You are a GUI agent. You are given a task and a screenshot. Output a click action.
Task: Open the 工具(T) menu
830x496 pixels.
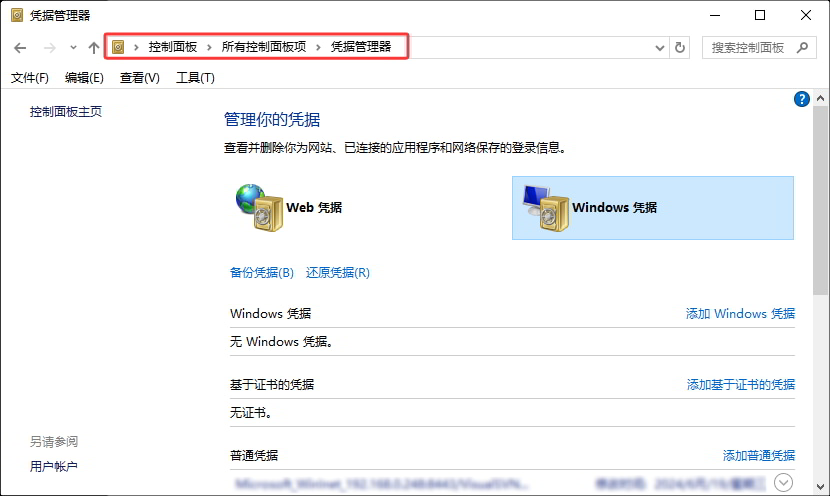[x=195, y=78]
